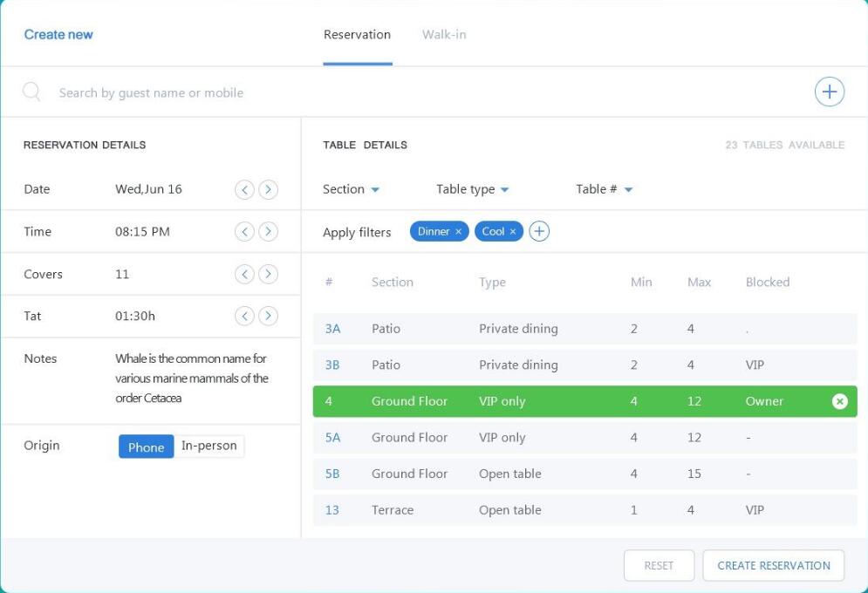The height and width of the screenshot is (593, 868).
Task: Deselect table 4 with the x icon
Action: coord(839,401)
